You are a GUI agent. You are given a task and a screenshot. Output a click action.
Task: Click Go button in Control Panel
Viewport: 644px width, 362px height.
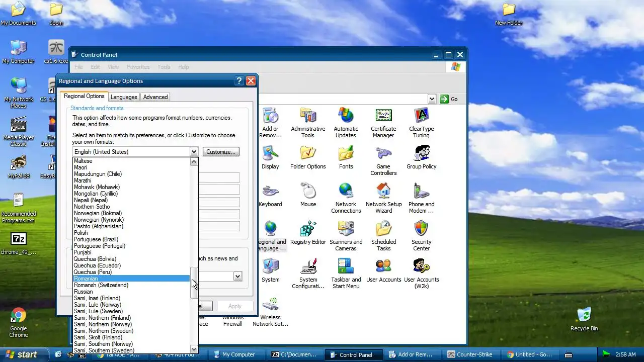pyautogui.click(x=449, y=99)
